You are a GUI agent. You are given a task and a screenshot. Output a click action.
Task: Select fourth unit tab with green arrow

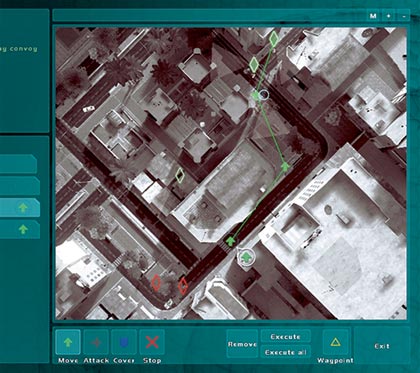tap(20, 229)
